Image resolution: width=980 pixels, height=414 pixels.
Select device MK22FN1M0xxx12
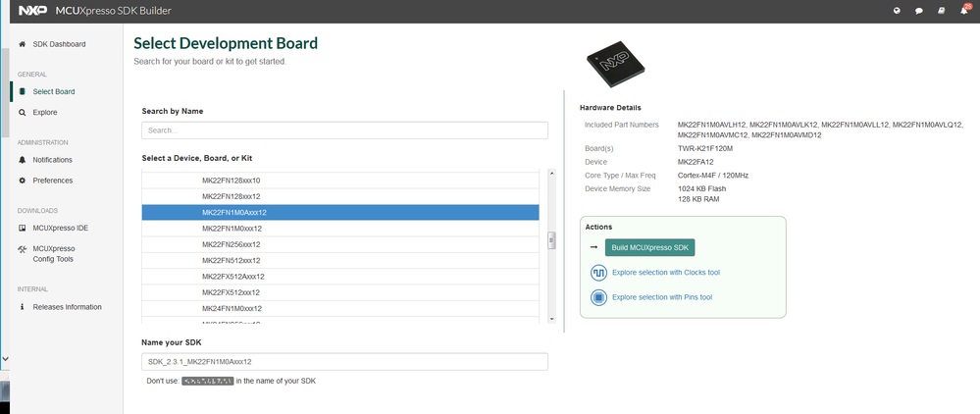pos(340,229)
